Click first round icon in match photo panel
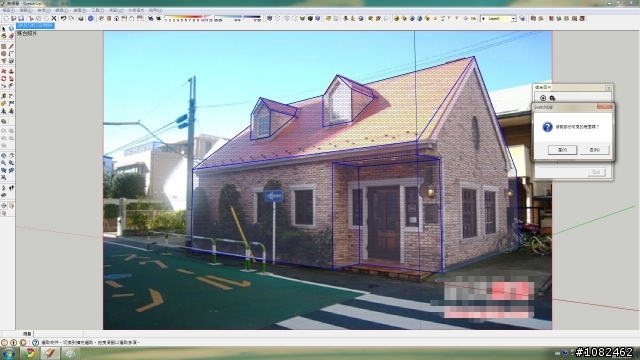 pos(543,98)
